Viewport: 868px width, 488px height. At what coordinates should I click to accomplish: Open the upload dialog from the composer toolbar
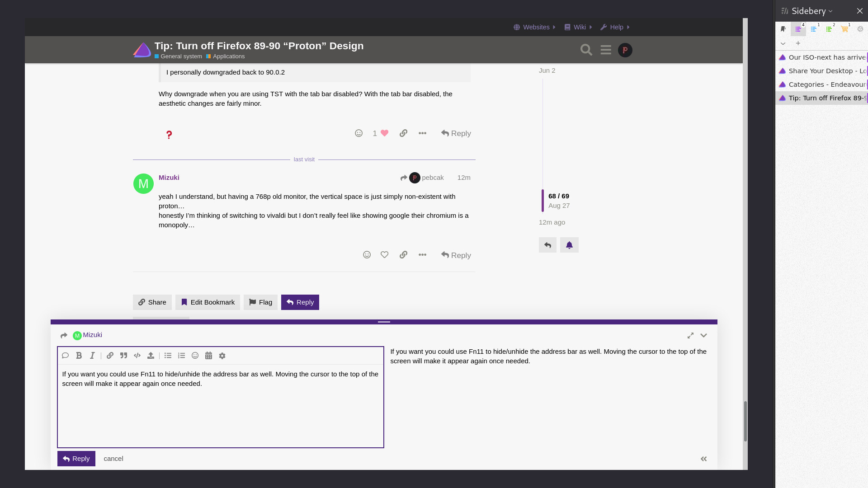(x=151, y=356)
